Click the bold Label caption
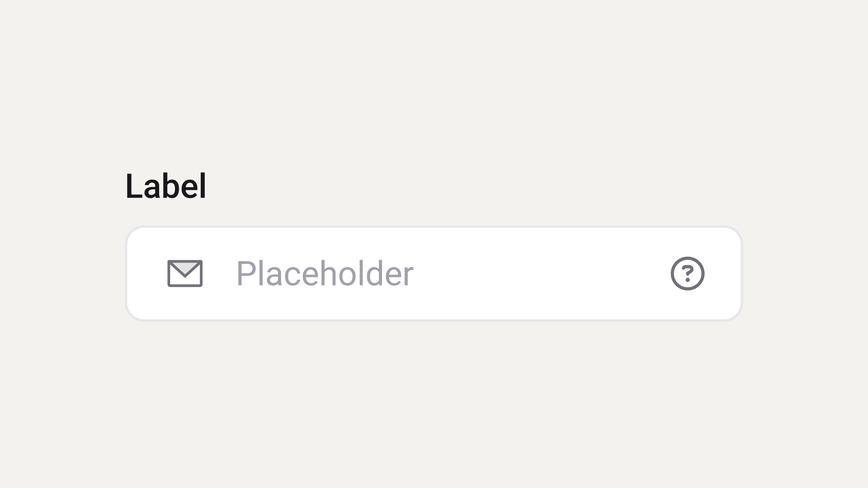868x488 pixels. click(166, 186)
